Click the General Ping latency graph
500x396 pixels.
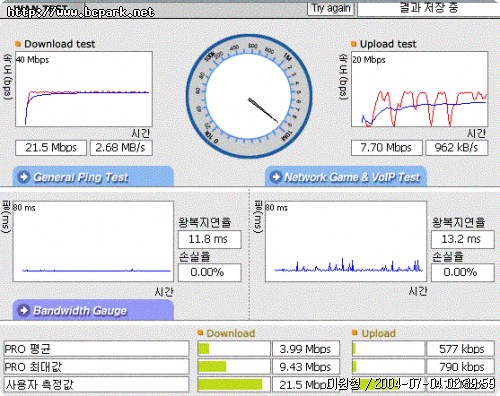coord(93,241)
